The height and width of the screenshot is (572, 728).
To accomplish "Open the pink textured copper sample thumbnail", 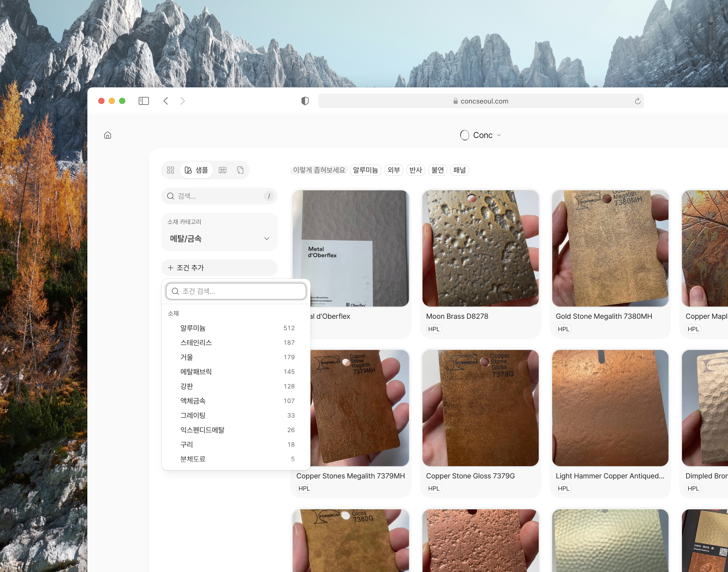I will pos(480,541).
